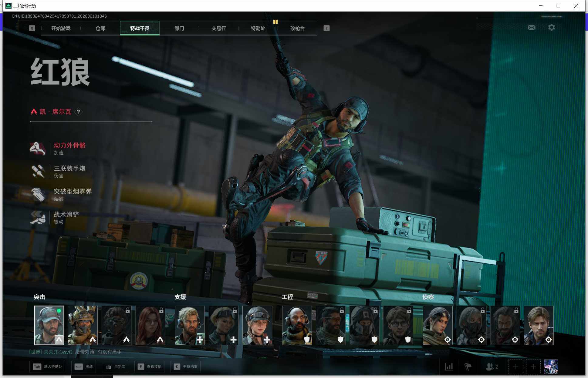This screenshot has width=588, height=378.
Task: Click the 出战 deploy button
Action: tap(84, 367)
